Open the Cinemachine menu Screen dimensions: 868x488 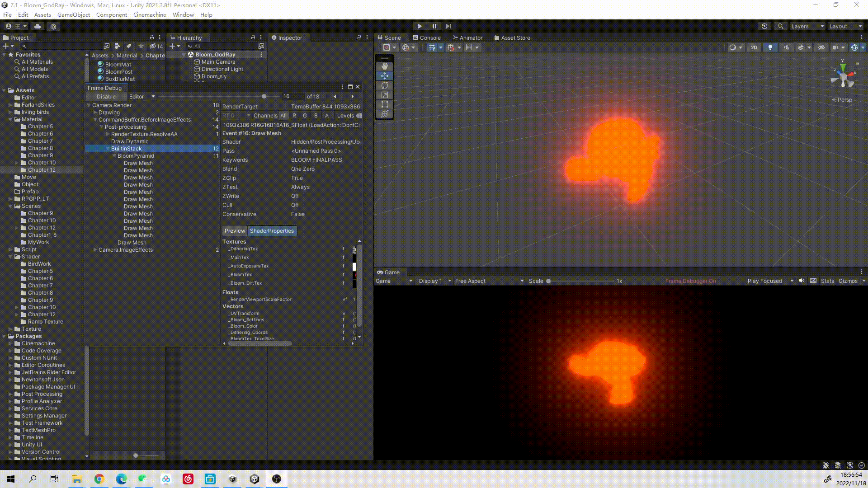[x=150, y=15]
